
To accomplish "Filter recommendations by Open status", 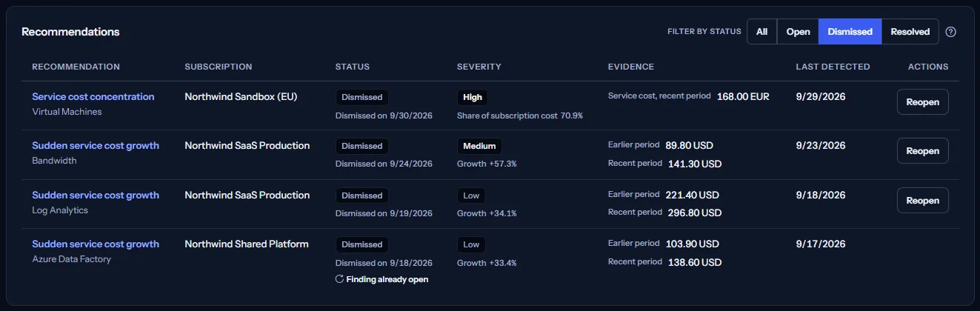I will [x=798, y=32].
